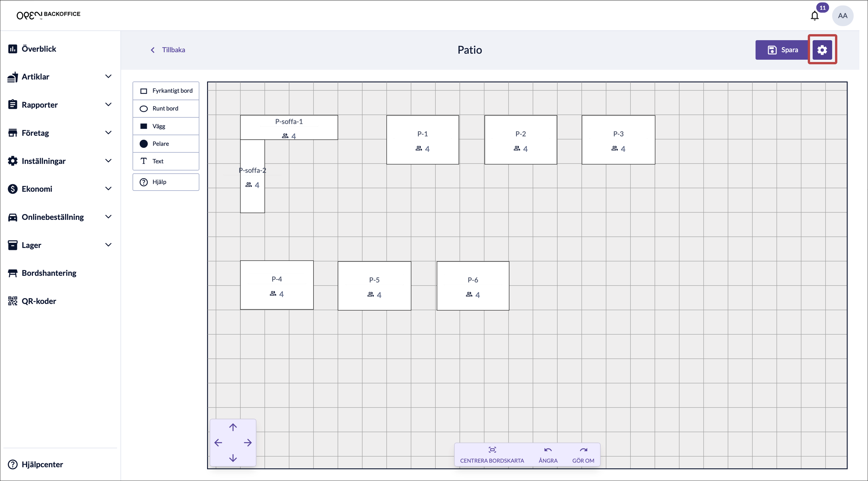Choose the Pelare element tool
Image resolution: width=868 pixels, height=481 pixels.
click(x=166, y=143)
